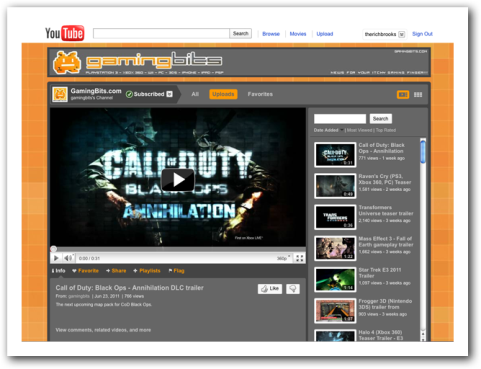Open Mass Effect 3 gameplay trailer thumbnail

click(x=335, y=248)
